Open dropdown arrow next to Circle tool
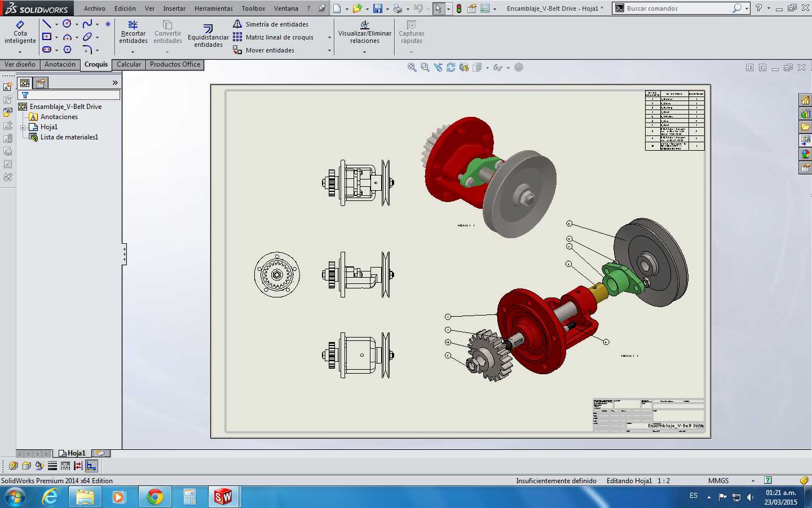The image size is (812, 508). click(x=77, y=24)
